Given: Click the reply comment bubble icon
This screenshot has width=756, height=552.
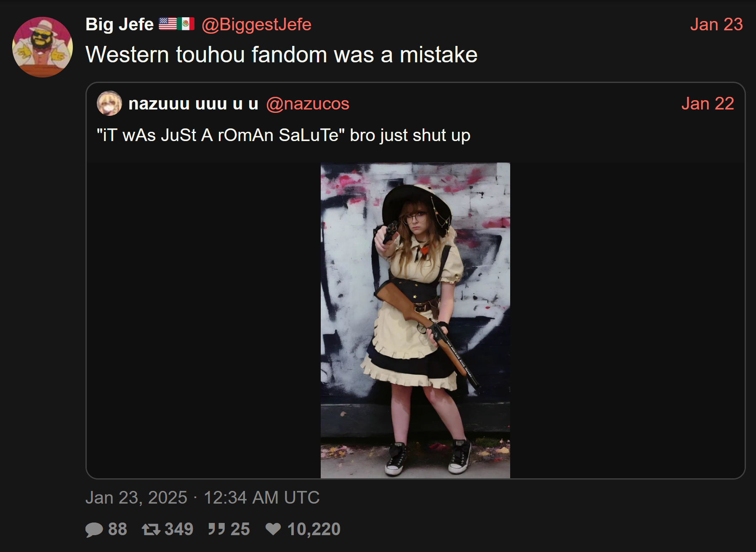Looking at the screenshot, I should tap(94, 530).
